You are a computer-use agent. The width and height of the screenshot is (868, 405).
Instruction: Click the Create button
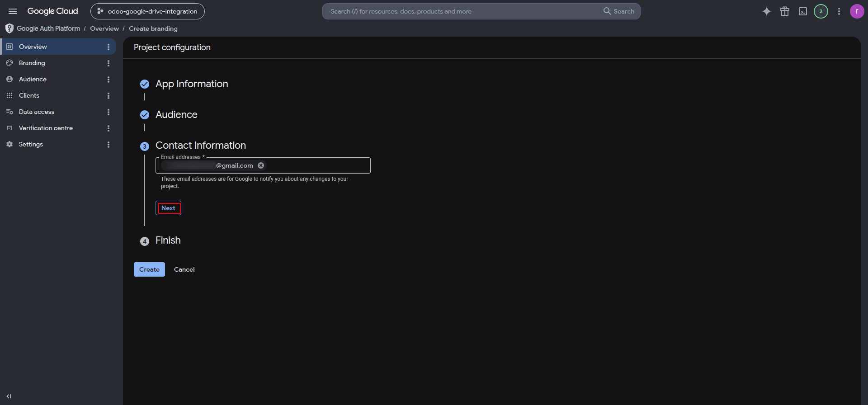(x=149, y=269)
